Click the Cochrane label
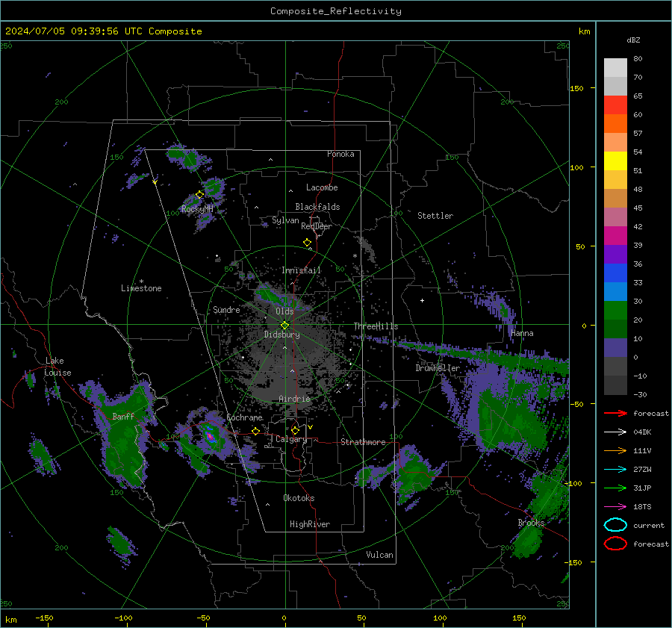The image size is (672, 628). 244,417
